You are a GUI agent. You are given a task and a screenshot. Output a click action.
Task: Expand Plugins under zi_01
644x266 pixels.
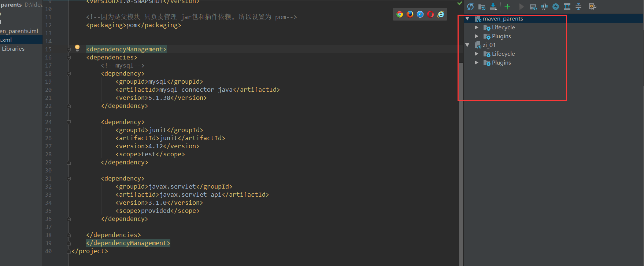tap(476, 63)
